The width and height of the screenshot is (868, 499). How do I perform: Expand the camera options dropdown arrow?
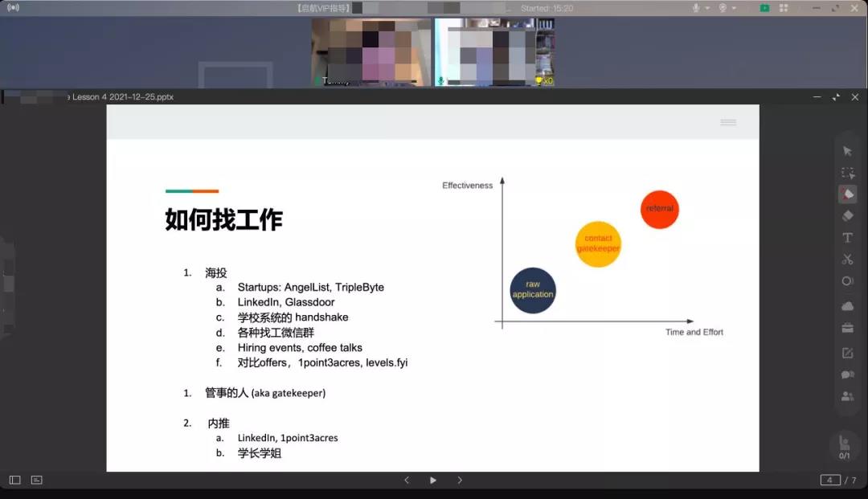tap(735, 8)
